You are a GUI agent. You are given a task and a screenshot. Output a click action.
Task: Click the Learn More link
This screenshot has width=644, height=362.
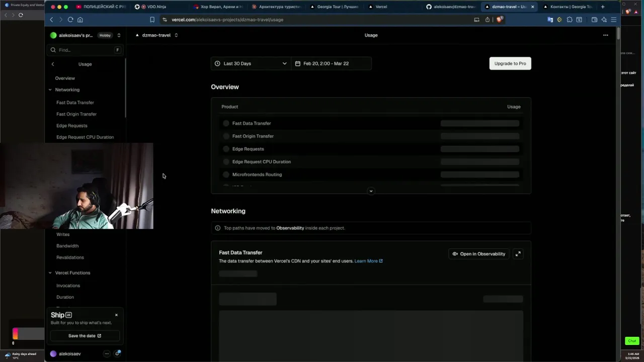[x=368, y=261]
